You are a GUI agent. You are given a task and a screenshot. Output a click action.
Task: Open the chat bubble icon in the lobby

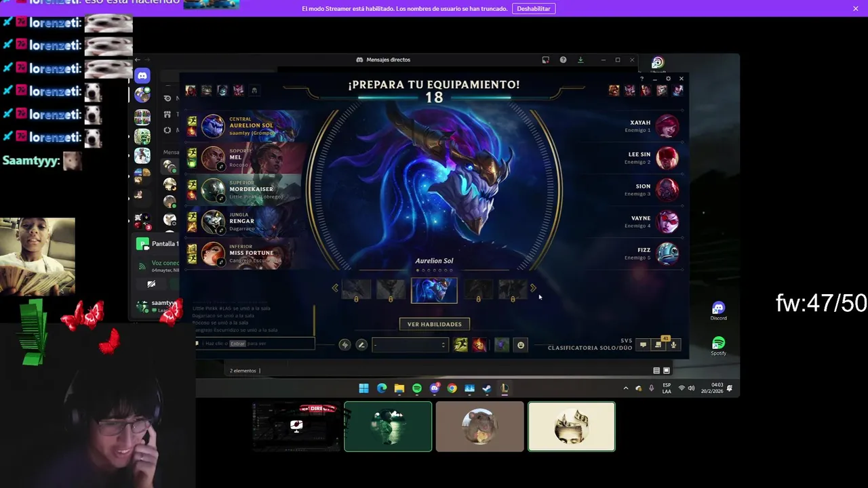tap(643, 345)
